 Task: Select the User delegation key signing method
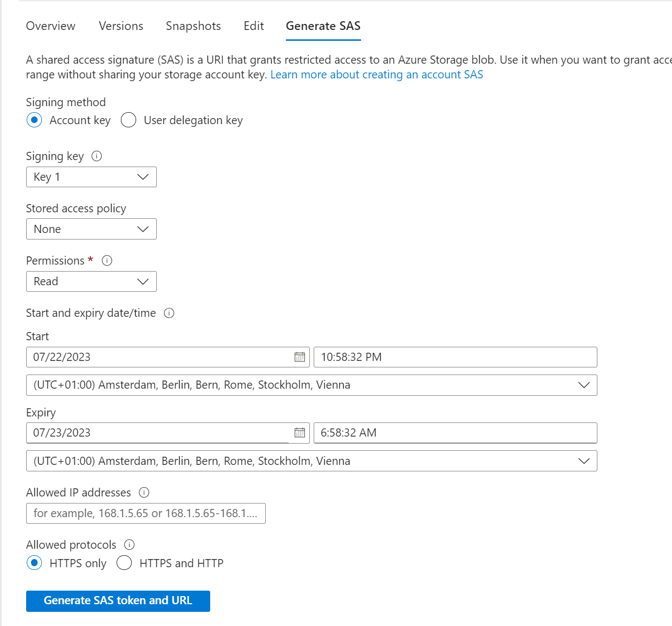(129, 120)
